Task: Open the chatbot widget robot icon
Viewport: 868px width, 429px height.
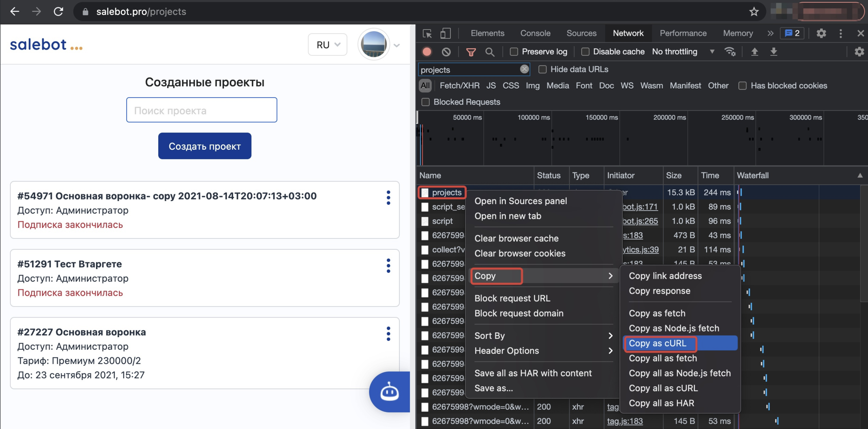Action: tap(389, 392)
